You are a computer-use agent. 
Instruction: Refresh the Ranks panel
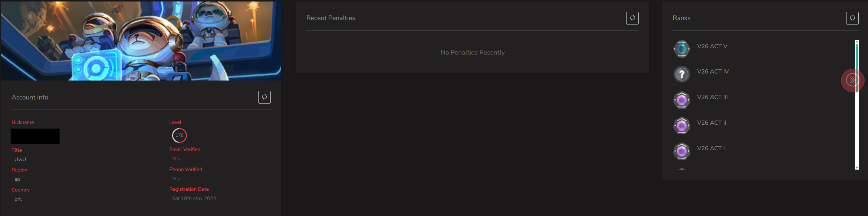coord(852,18)
